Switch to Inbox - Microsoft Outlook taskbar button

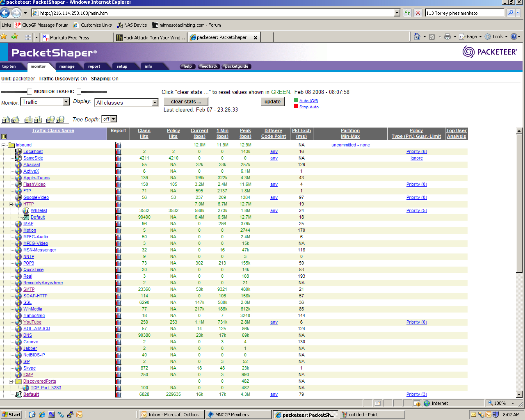click(x=171, y=415)
